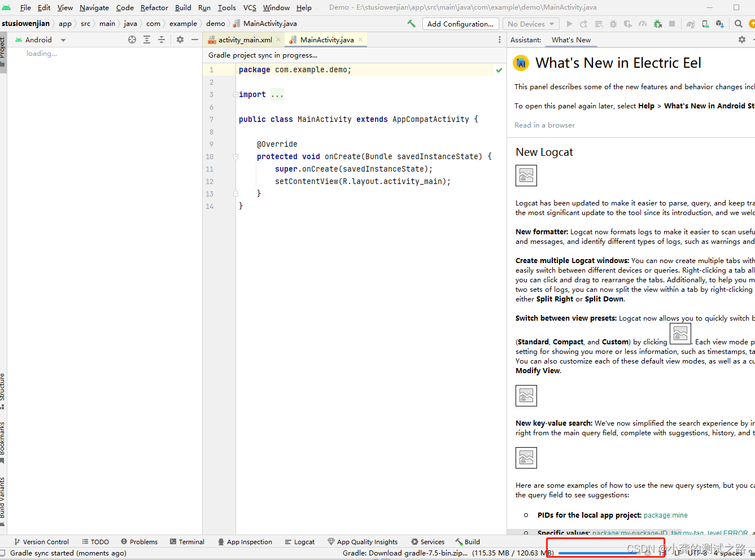Click status bar tool windows toggle icon
Image resolution: width=755 pixels, height=560 pixels.
click(x=3, y=553)
